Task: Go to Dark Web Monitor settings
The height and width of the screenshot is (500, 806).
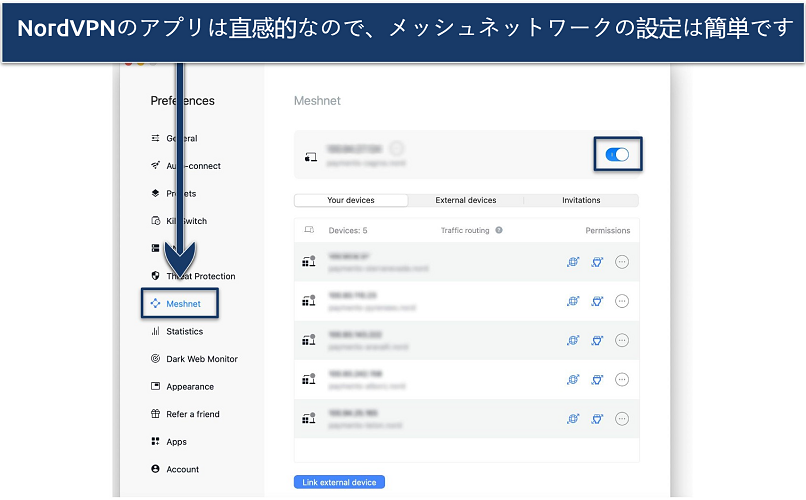Action: pyautogui.click(x=201, y=359)
